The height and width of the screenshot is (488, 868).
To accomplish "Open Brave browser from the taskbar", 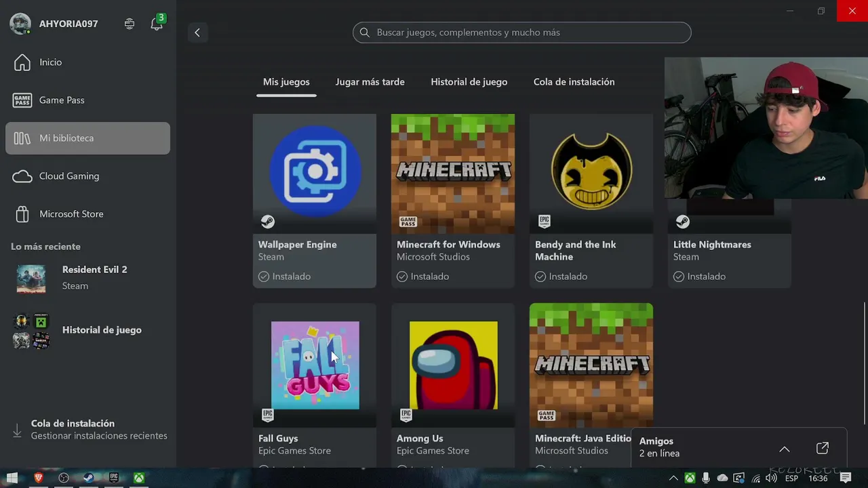I will coord(39,478).
